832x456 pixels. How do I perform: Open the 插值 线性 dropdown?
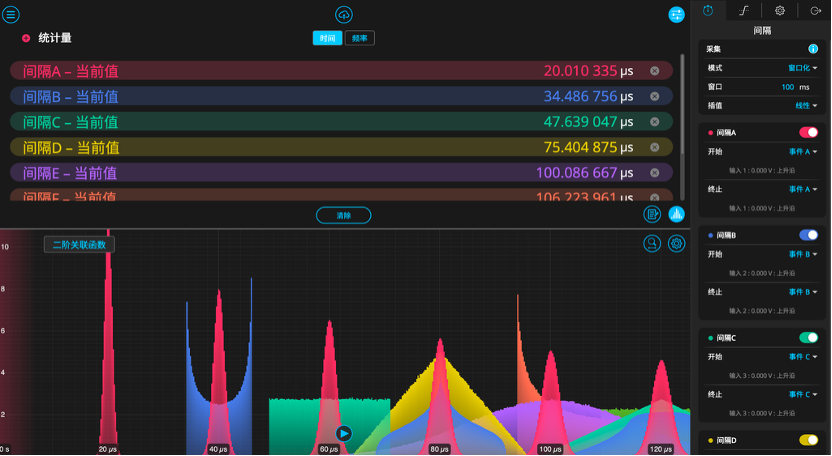pos(806,105)
